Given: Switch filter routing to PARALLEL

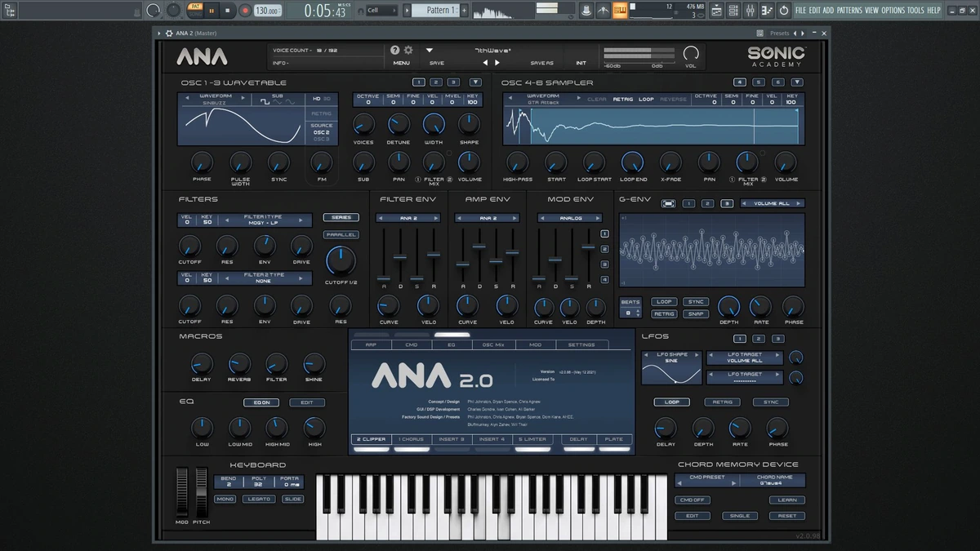Looking at the screenshot, I should tap(341, 235).
